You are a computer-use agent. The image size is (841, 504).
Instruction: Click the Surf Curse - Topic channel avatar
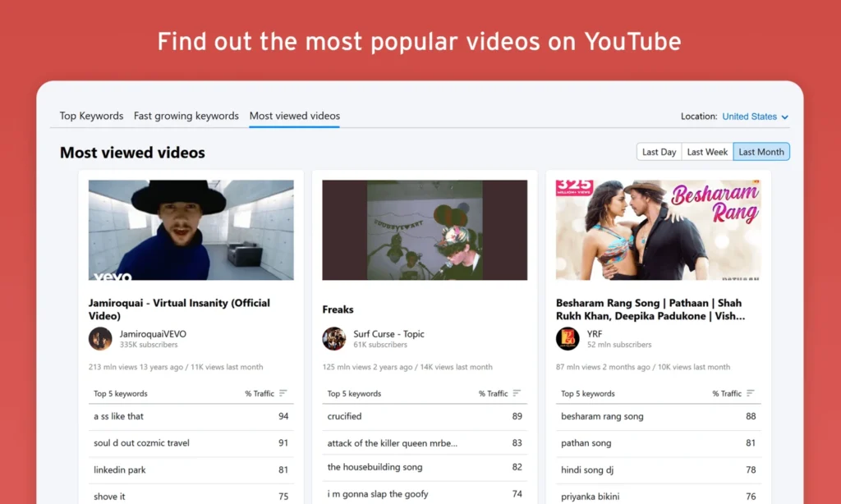point(333,339)
